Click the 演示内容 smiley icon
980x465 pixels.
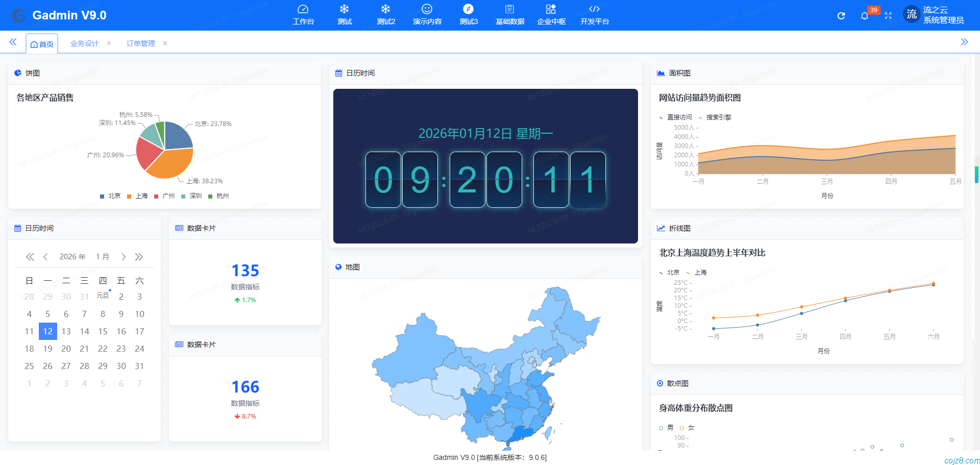click(x=427, y=10)
